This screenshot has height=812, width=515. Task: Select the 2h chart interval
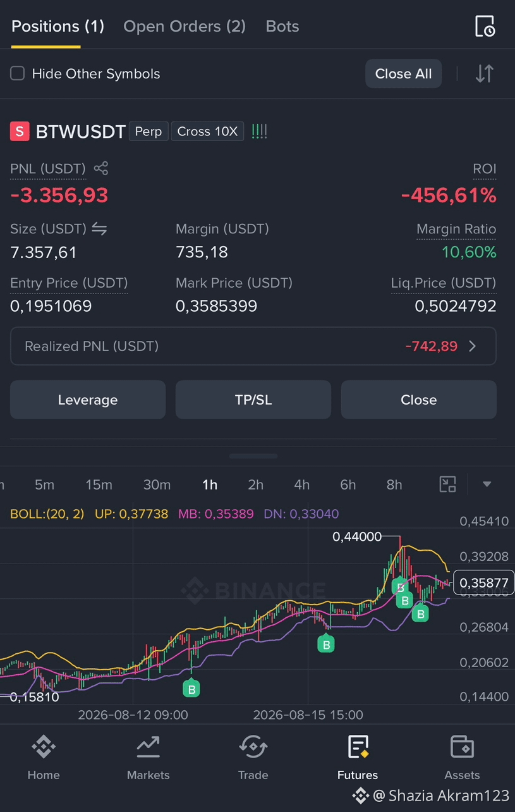pyautogui.click(x=255, y=484)
